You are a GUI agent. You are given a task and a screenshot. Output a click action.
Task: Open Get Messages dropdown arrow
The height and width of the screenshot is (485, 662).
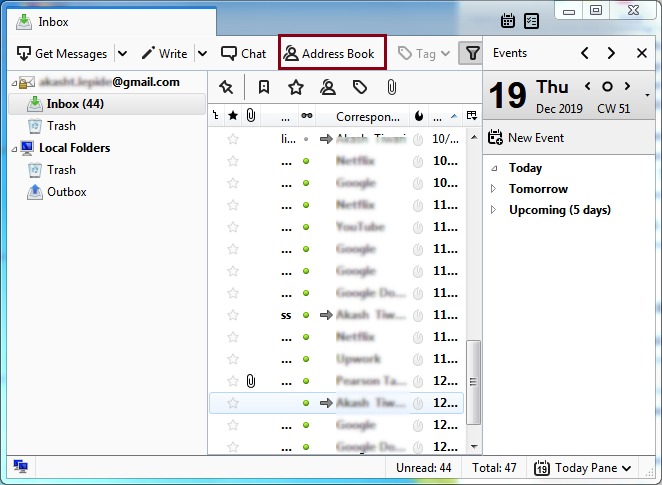(x=122, y=54)
